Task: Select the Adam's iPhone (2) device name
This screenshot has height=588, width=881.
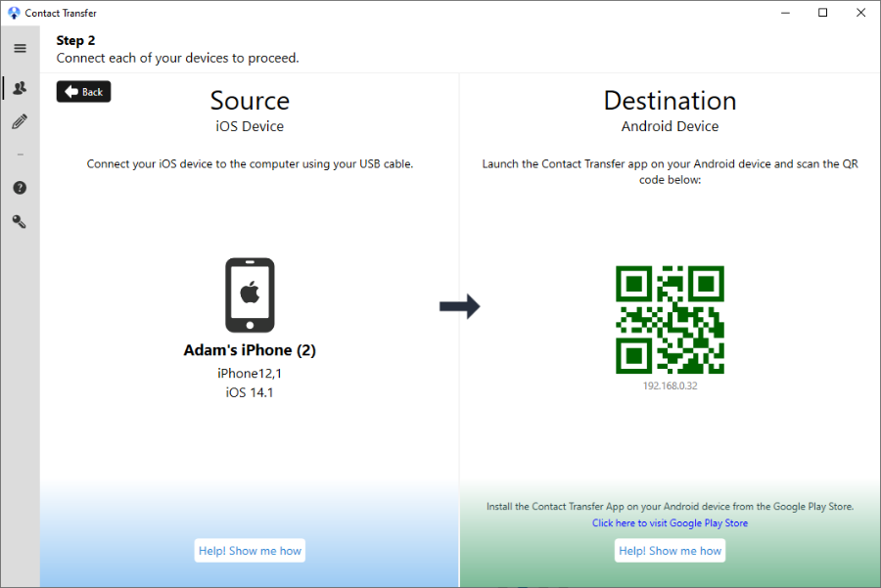Action: [250, 350]
